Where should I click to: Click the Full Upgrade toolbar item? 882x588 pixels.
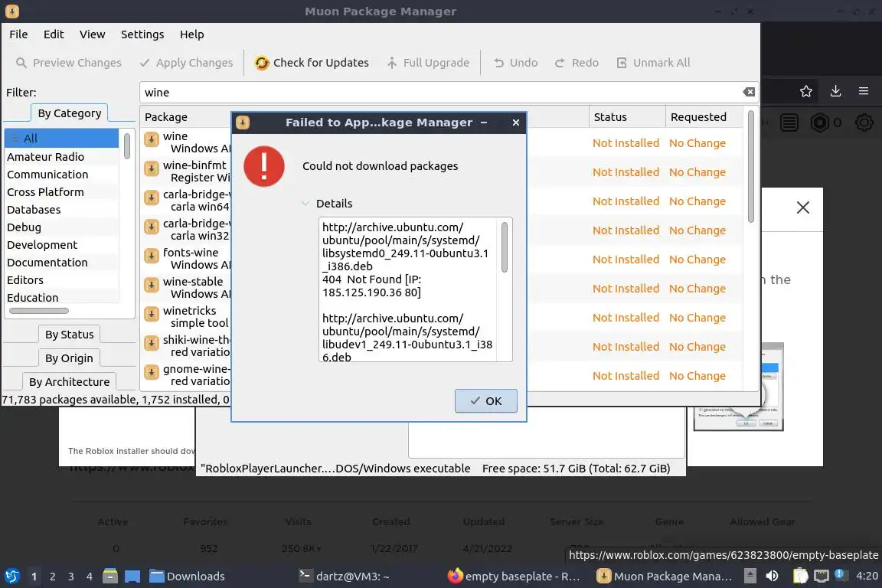(428, 63)
